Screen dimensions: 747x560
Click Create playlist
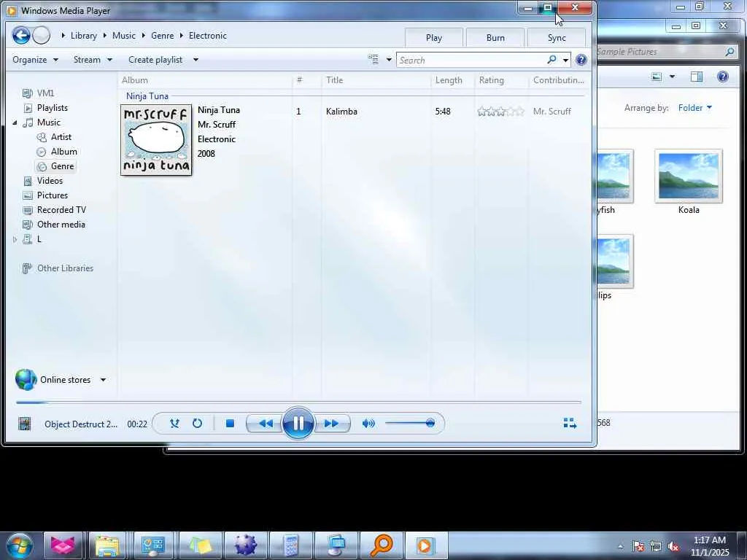coord(155,60)
